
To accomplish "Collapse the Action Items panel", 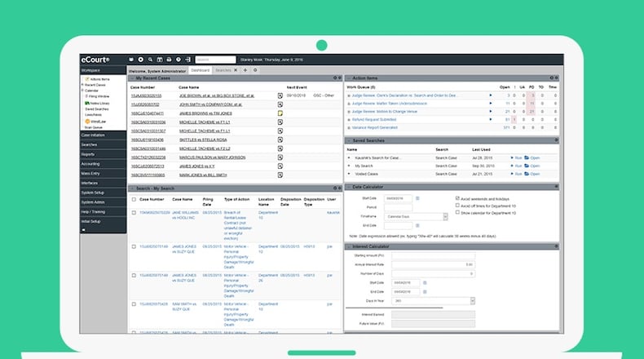I will pyautogui.click(x=349, y=78).
